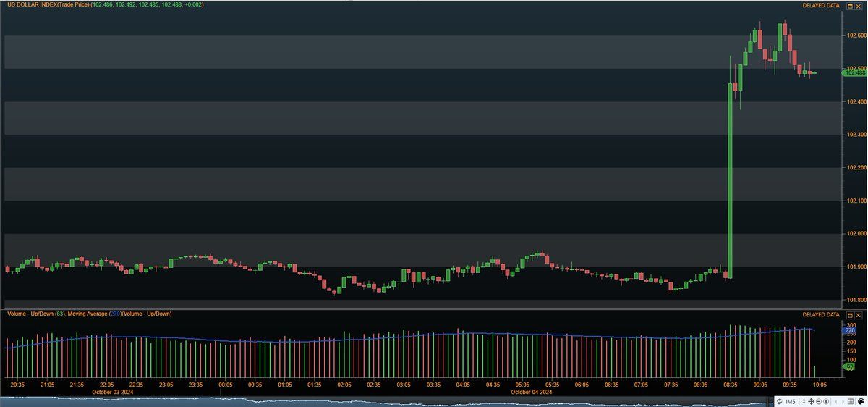Click the October 03 2024 date label
Viewport: 868px width, 407px height.
[114, 392]
